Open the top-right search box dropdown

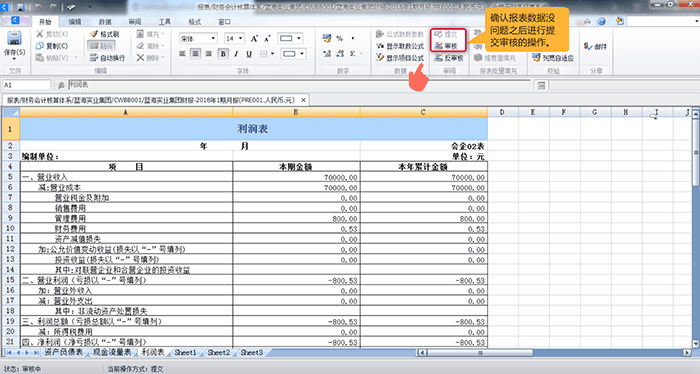click(x=696, y=21)
